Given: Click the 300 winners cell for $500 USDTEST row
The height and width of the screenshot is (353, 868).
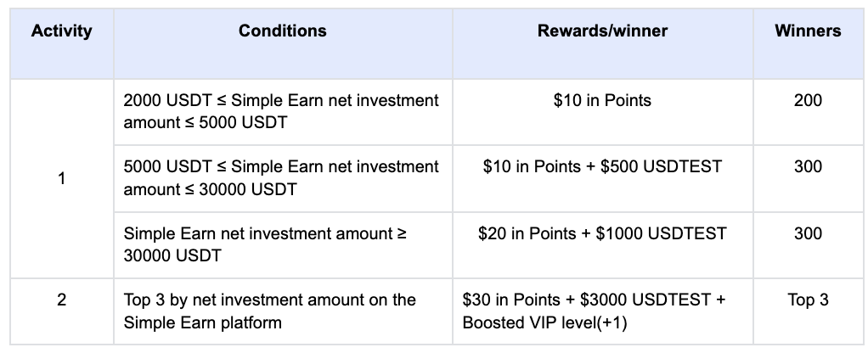Looking at the screenshot, I should 808,167.
